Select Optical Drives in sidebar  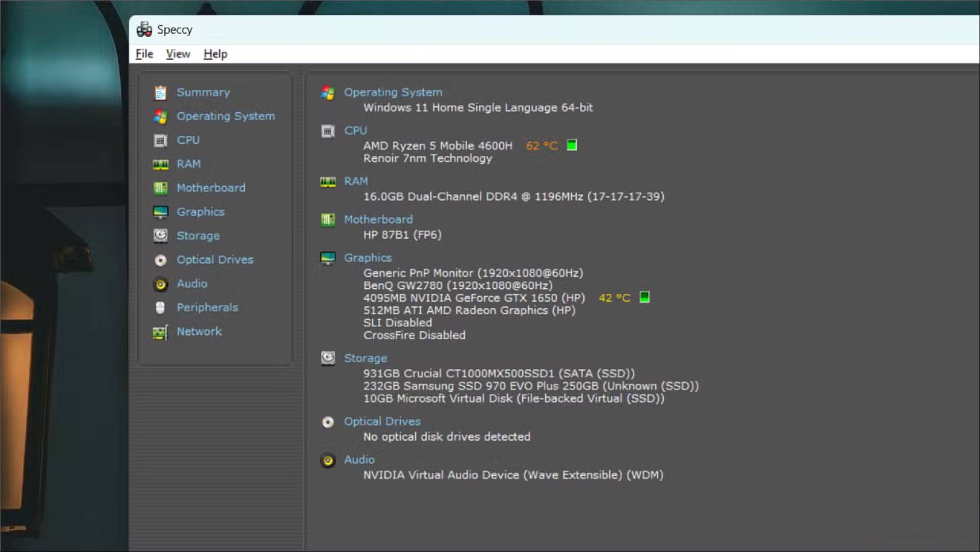(x=215, y=260)
